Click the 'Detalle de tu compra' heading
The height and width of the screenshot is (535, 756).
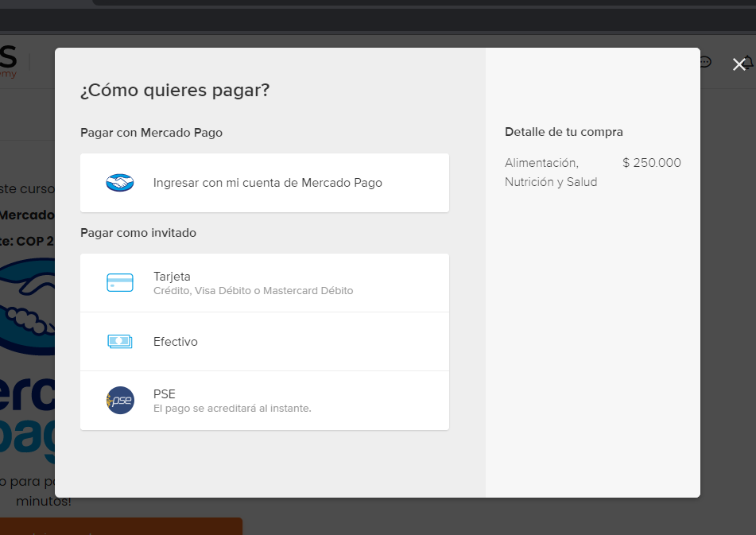click(564, 132)
